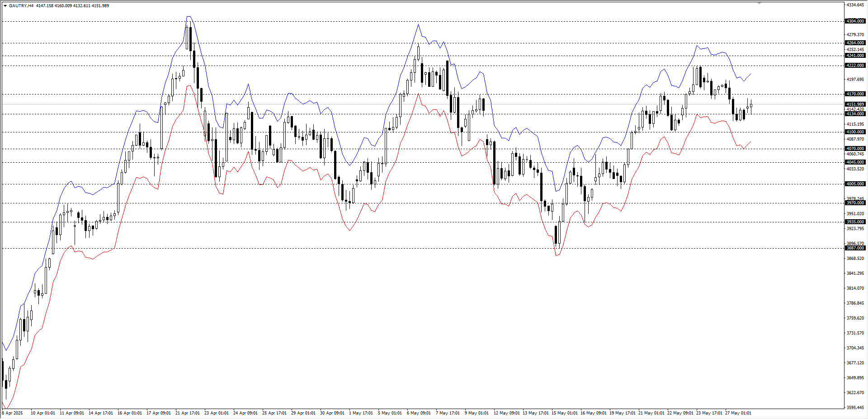This screenshot has width=868, height=419.
Task: Select the 4170.000 level label
Action: [x=855, y=94]
